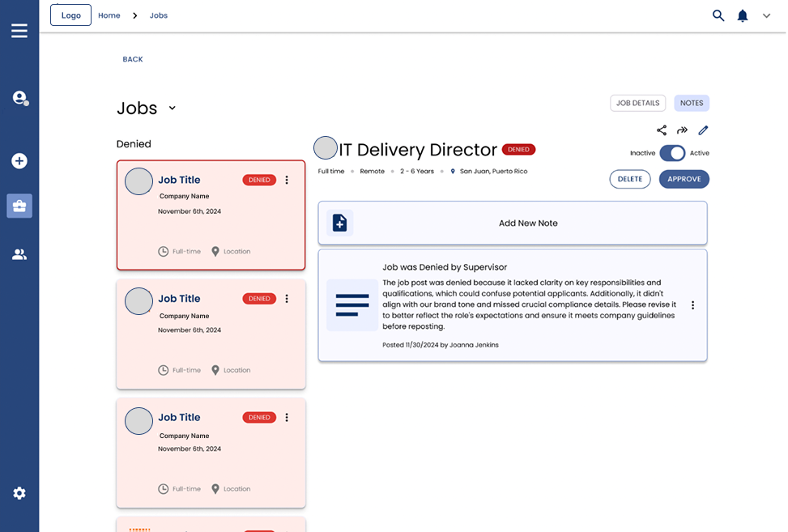Select the briefcase jobs icon in sidebar
The width and height of the screenshot is (788, 532).
click(x=19, y=206)
